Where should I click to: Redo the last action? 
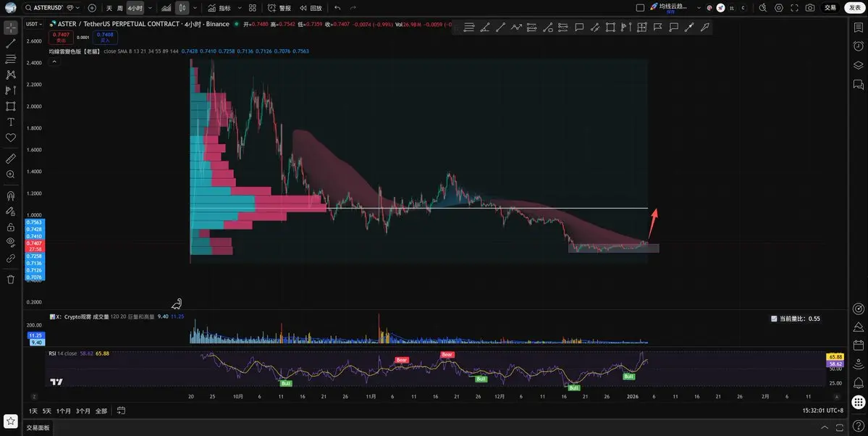353,8
